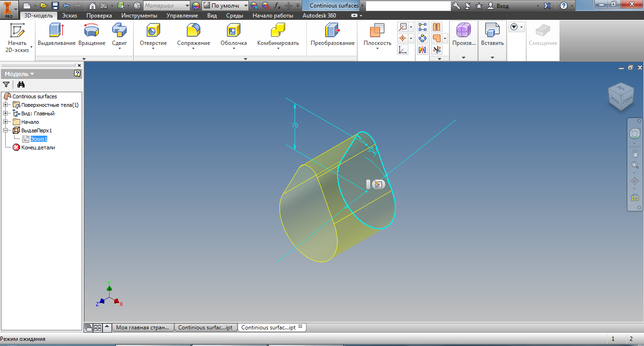Activate the Zoom magnifier in the navigation bar
This screenshot has height=346, width=644.
click(x=635, y=165)
